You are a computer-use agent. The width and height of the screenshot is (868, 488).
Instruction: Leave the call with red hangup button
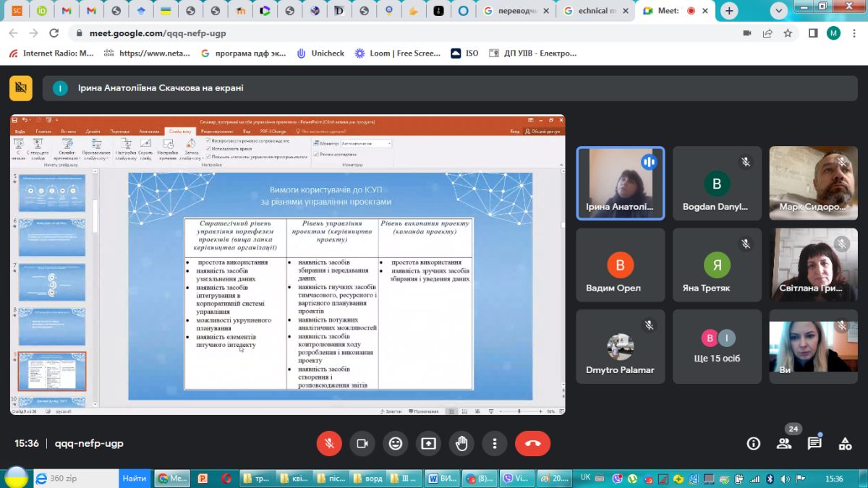[x=532, y=443]
